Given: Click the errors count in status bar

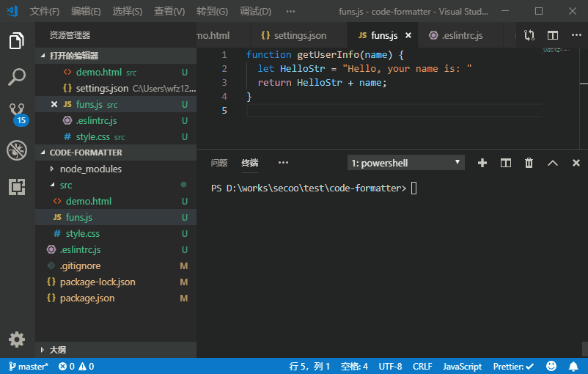Looking at the screenshot, I should tap(67, 367).
